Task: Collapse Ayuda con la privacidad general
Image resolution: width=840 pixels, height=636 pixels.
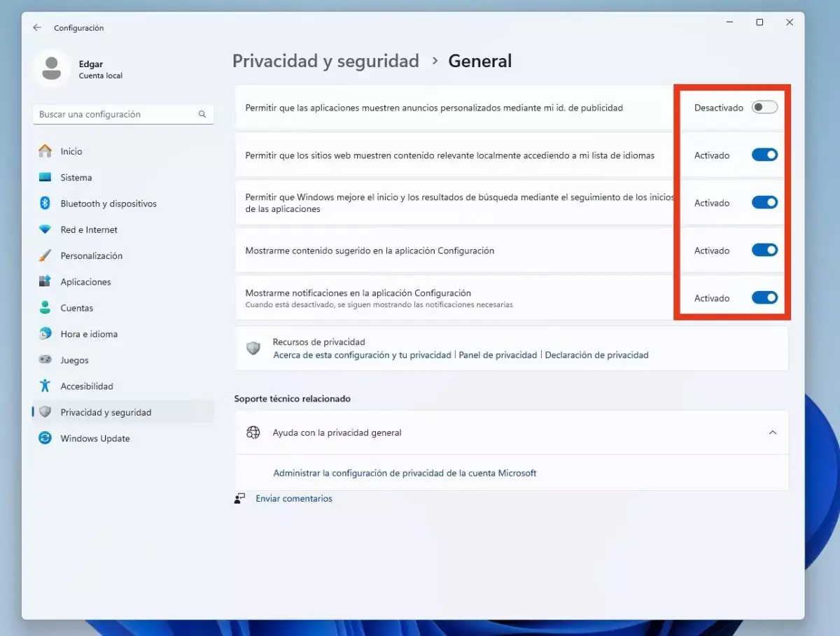Action: 773,432
